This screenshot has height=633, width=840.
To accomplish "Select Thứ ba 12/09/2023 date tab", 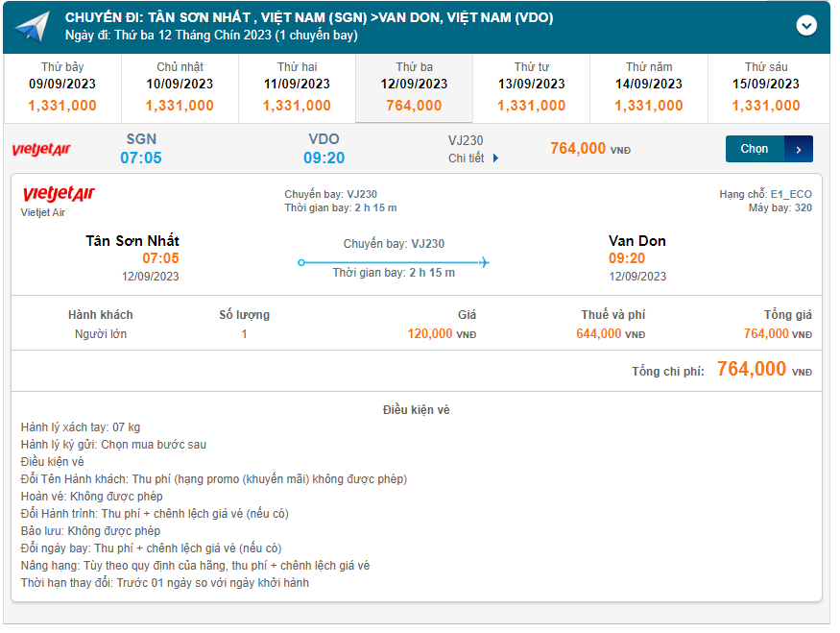I will tap(414, 87).
